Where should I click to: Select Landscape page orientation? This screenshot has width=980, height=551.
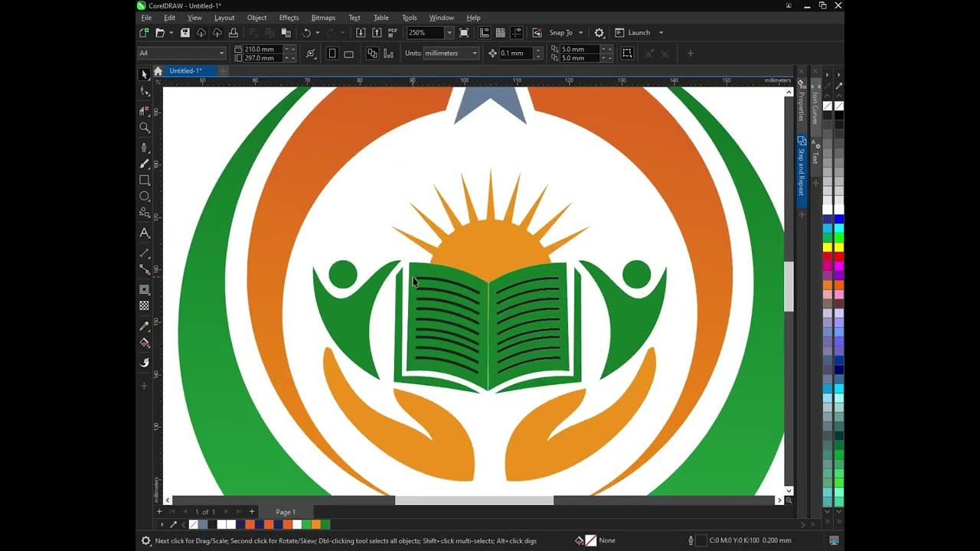click(x=348, y=54)
